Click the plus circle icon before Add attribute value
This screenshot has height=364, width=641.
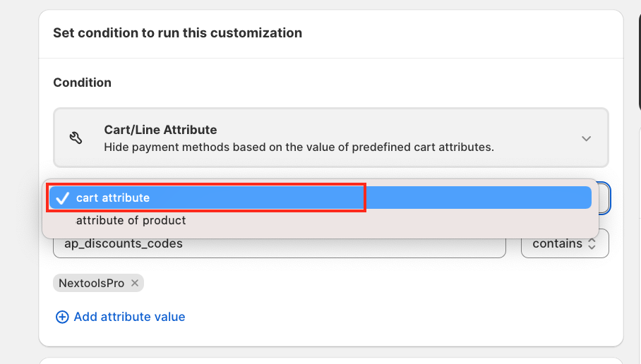(62, 317)
